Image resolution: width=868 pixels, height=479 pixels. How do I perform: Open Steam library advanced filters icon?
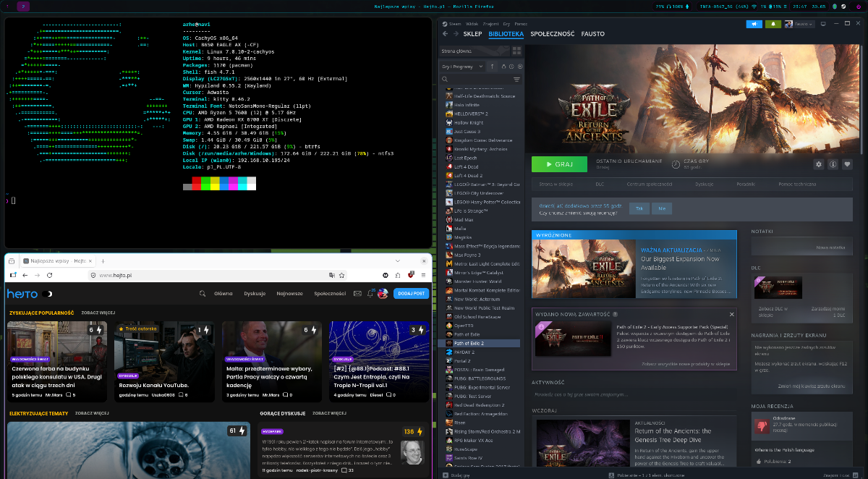pos(516,80)
